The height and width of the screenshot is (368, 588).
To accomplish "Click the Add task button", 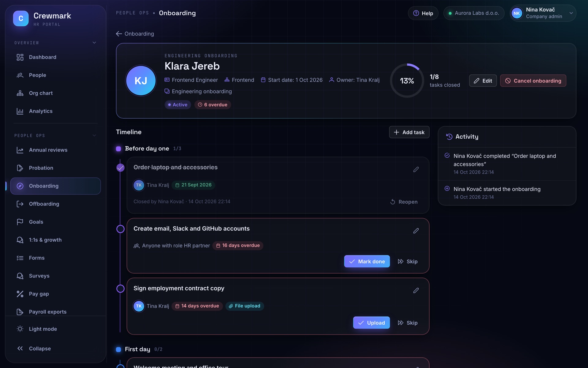I will (x=409, y=132).
